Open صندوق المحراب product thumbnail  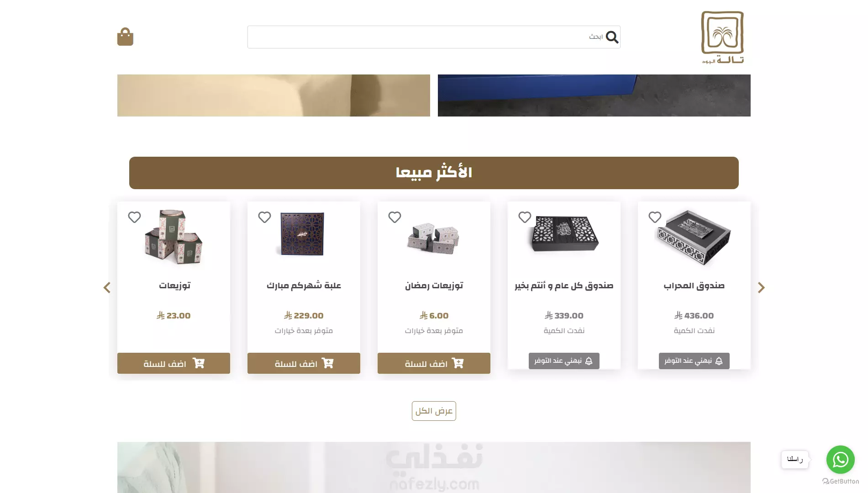pyautogui.click(x=694, y=237)
